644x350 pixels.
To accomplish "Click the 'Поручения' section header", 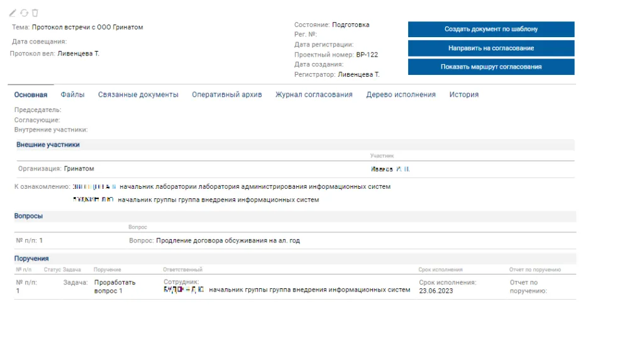I will [x=31, y=258].
